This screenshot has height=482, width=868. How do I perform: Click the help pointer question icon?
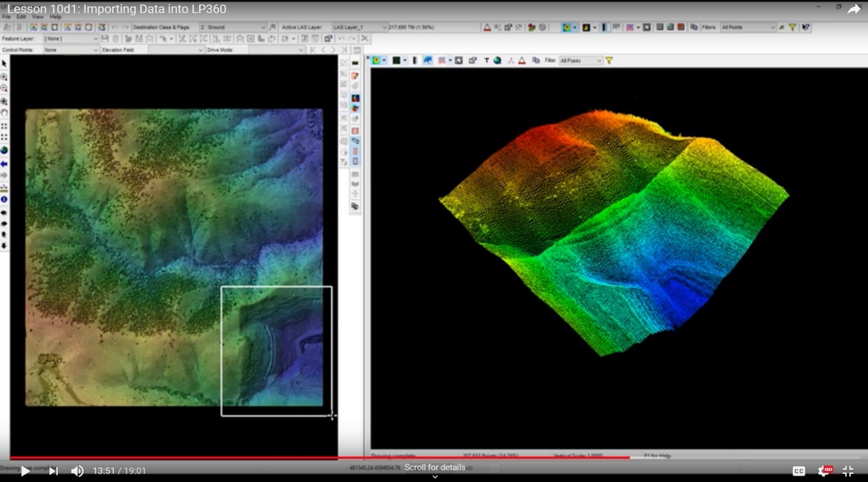click(806, 27)
